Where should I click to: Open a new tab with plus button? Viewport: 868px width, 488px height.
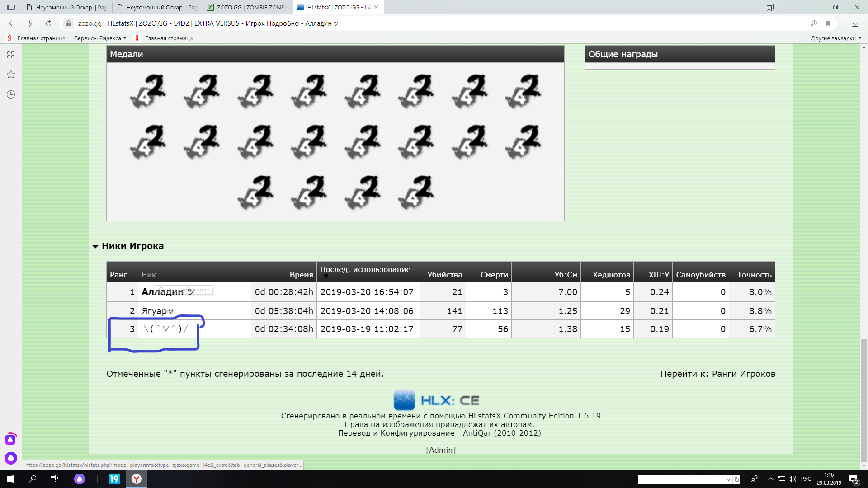tap(391, 7)
